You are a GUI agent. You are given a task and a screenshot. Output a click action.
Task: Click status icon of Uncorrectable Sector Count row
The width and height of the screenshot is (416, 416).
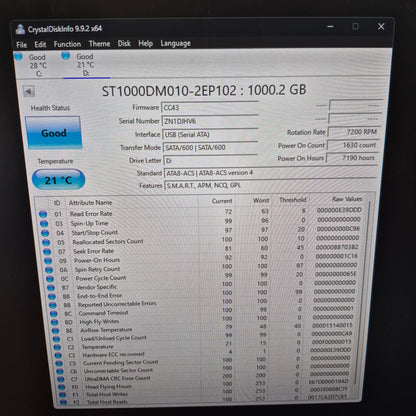tap(60, 371)
